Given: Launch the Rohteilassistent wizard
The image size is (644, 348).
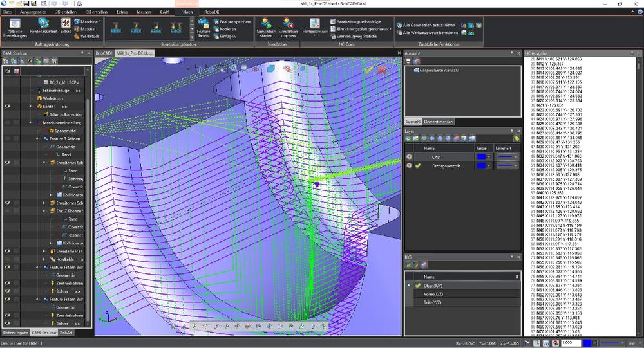Looking at the screenshot, I should point(44,28).
